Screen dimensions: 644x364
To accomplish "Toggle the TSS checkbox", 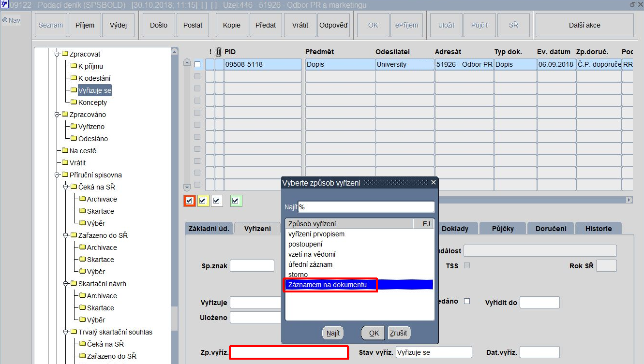I will tap(467, 265).
